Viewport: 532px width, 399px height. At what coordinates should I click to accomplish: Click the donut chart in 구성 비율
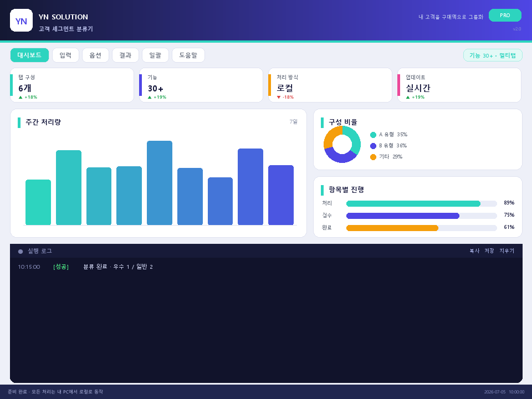[342, 144]
